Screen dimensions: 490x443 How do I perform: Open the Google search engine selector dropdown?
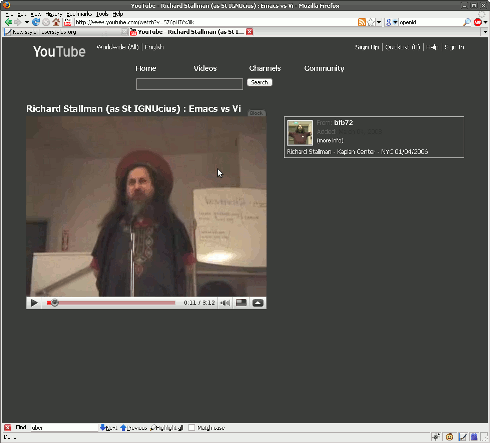click(x=392, y=22)
